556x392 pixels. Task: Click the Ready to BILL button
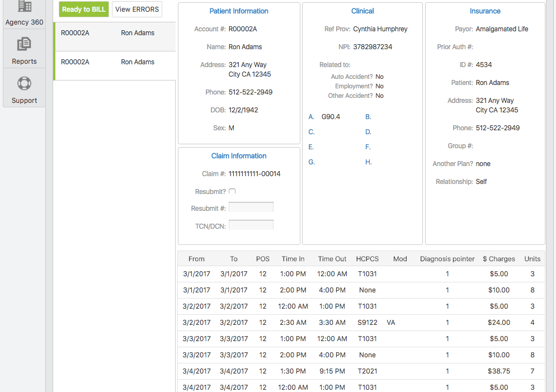(84, 9)
